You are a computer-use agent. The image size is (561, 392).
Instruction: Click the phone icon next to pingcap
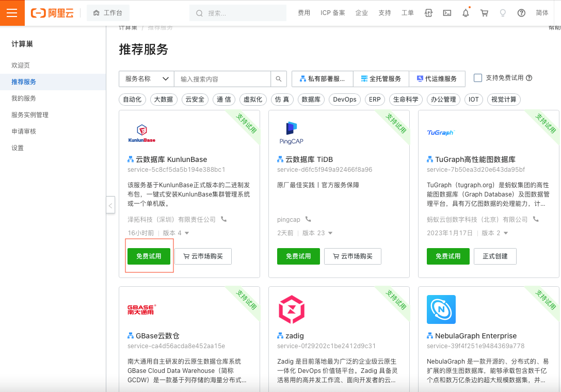pos(308,219)
